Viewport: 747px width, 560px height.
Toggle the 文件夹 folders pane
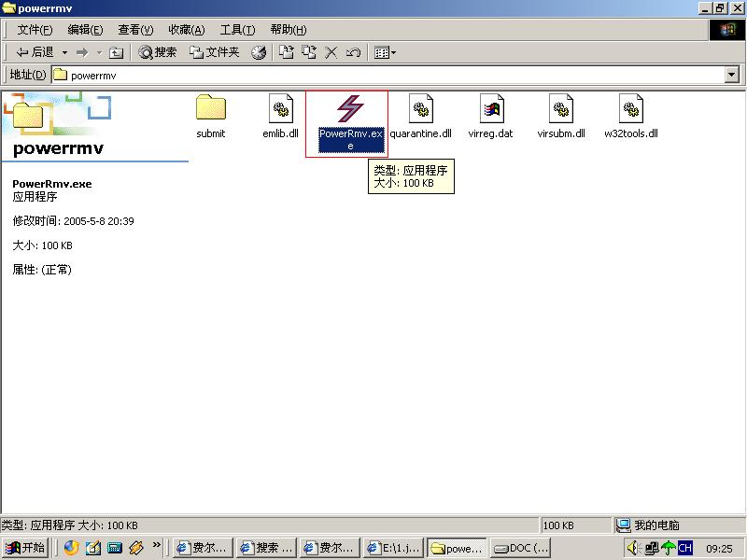point(215,52)
